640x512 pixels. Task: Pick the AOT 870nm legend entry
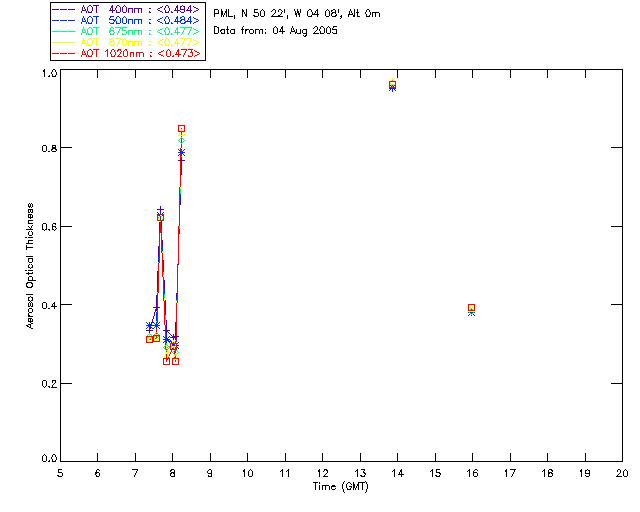(x=126, y=42)
